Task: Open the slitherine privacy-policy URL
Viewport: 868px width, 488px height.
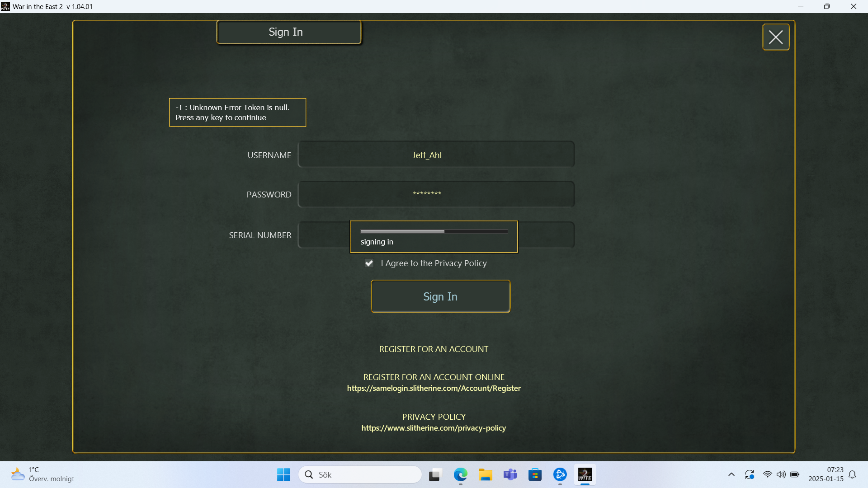Action: (434, 428)
